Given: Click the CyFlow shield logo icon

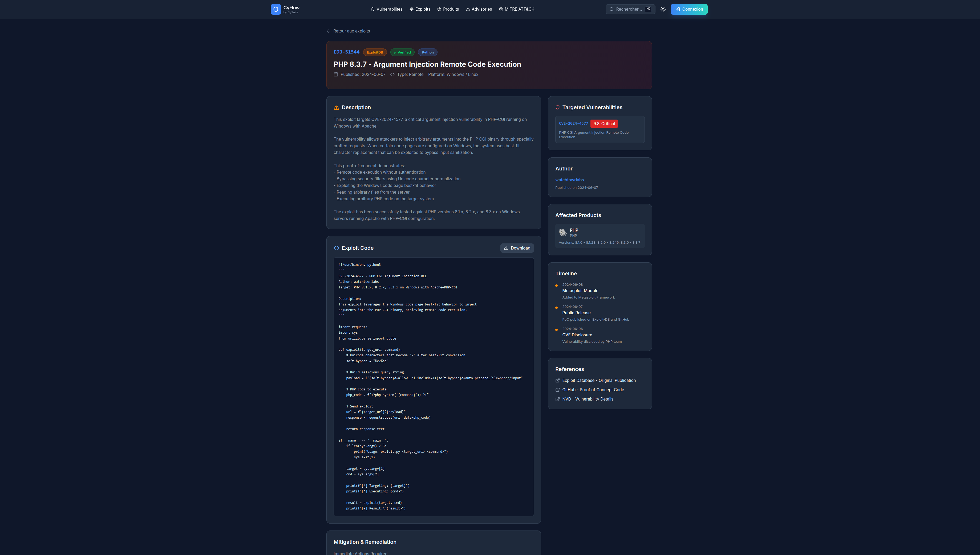Looking at the screenshot, I should [275, 9].
